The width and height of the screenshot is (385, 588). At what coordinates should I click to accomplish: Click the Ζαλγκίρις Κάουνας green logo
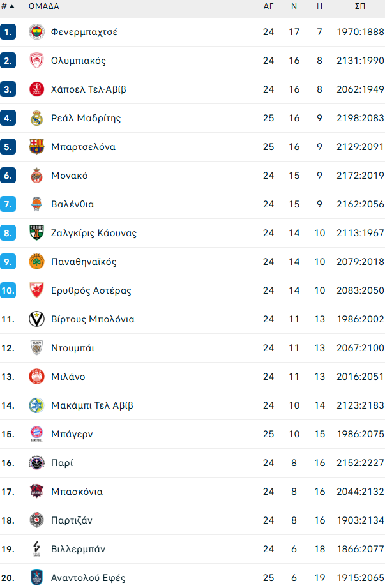[x=36, y=232]
